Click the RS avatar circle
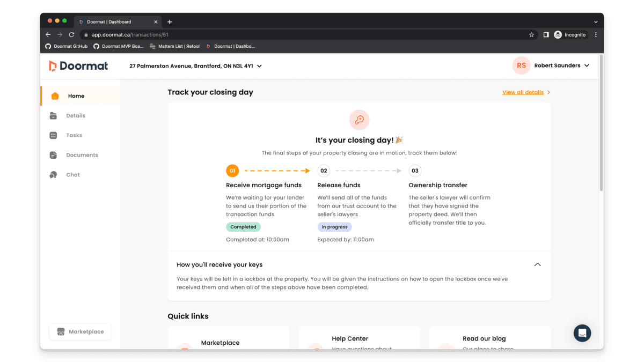 (521, 66)
